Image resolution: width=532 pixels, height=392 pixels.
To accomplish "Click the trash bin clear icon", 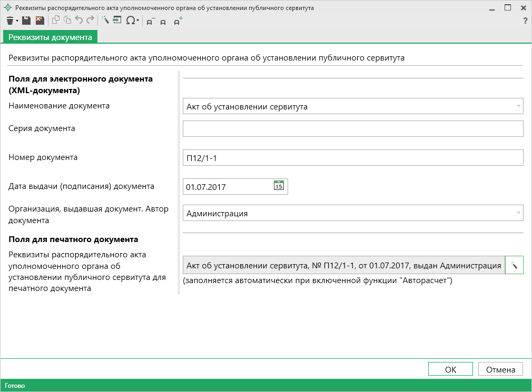I will tap(9, 21).
